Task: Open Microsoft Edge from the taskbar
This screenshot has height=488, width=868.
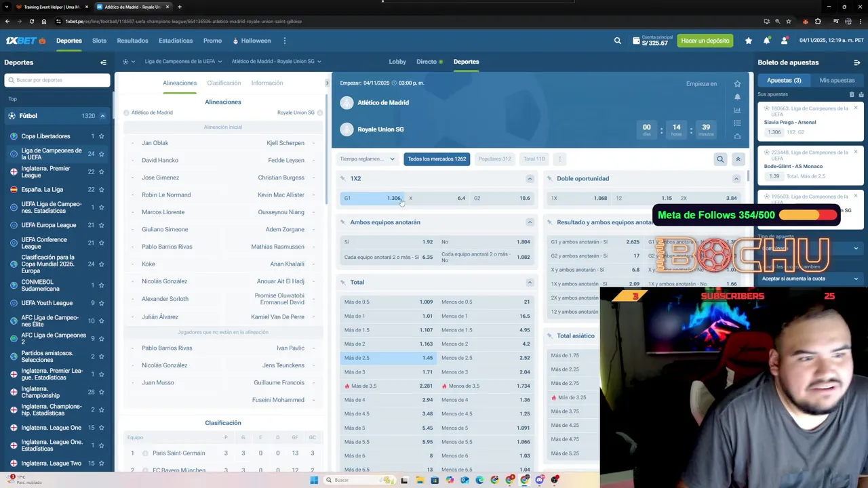Action: [x=479, y=480]
